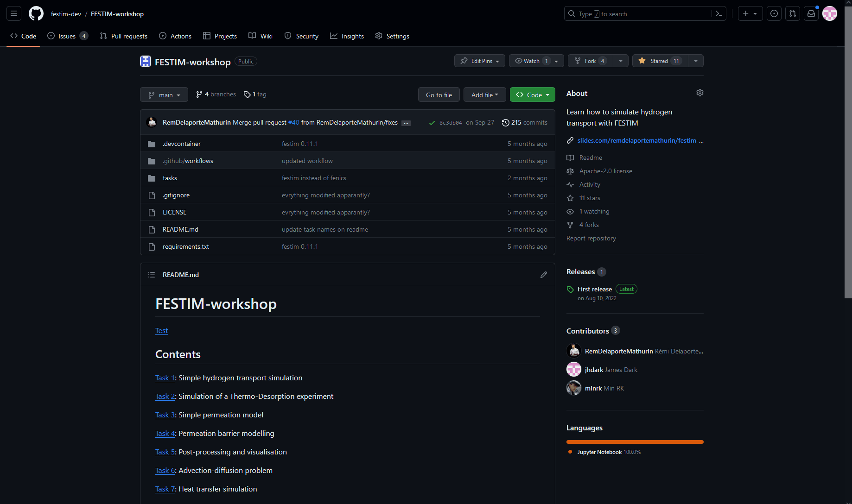Open the Projects tab
Screen dimensions: 852x504
coord(220,36)
